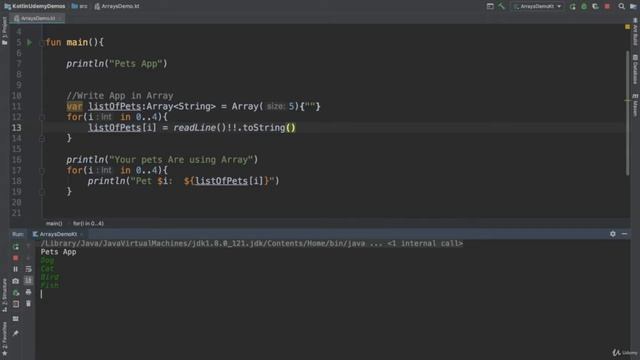Open the ArraysDemoKt run configuration dropdown
Viewport: 640px width, 360px height.
(x=538, y=6)
